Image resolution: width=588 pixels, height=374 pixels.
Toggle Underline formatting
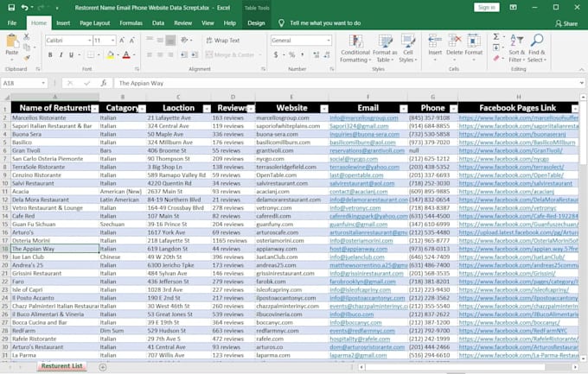pyautogui.click(x=71, y=54)
